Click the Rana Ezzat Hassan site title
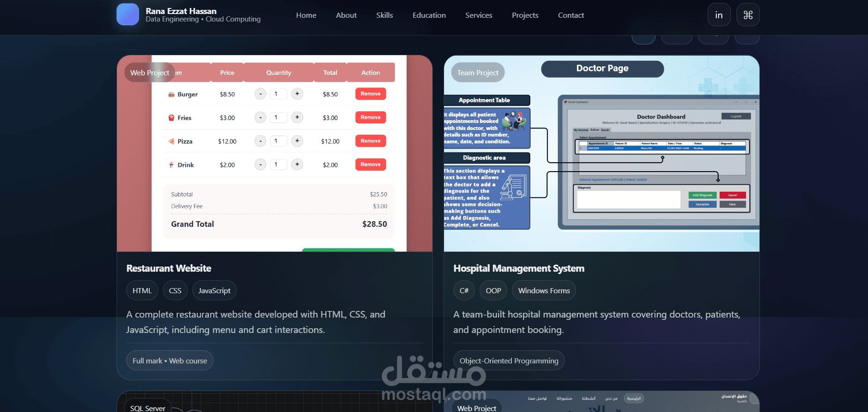This screenshot has height=412, width=868. click(x=181, y=11)
